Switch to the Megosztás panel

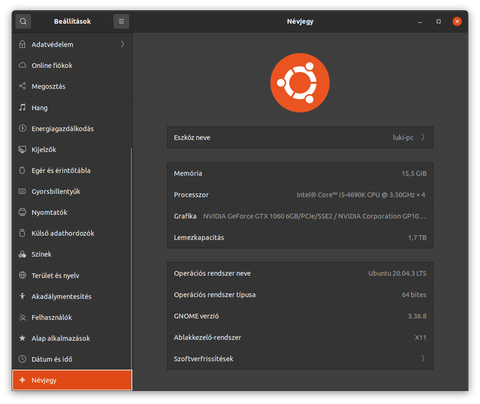point(72,86)
